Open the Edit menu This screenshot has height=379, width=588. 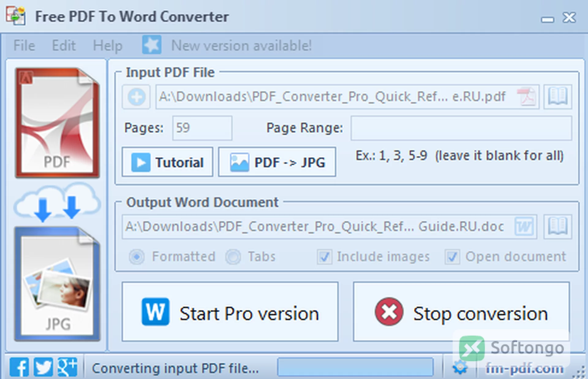point(64,46)
